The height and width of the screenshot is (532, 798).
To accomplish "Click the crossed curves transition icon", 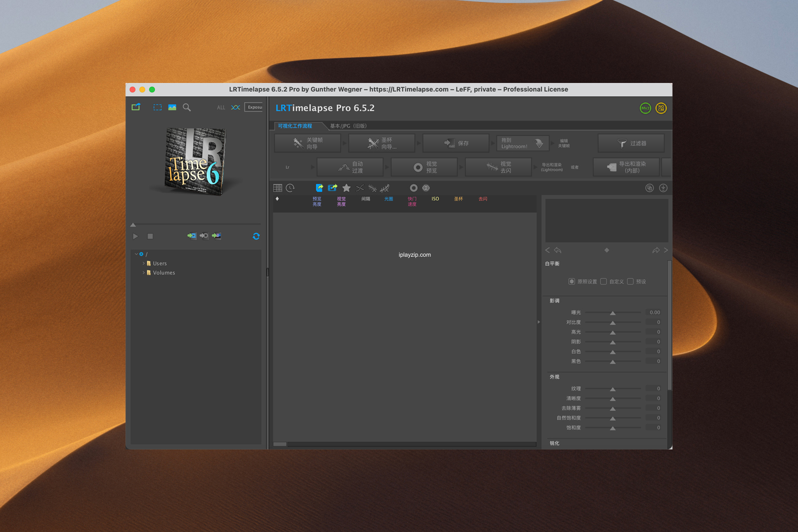I will [360, 188].
